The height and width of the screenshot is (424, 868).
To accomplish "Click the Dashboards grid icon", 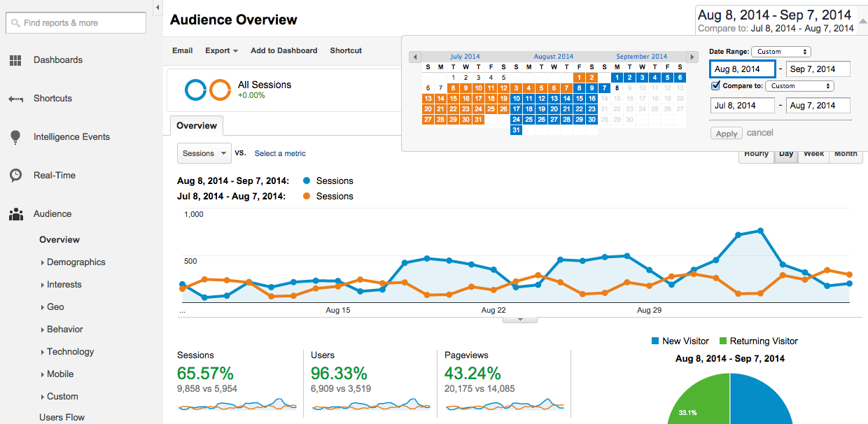I will pos(15,60).
